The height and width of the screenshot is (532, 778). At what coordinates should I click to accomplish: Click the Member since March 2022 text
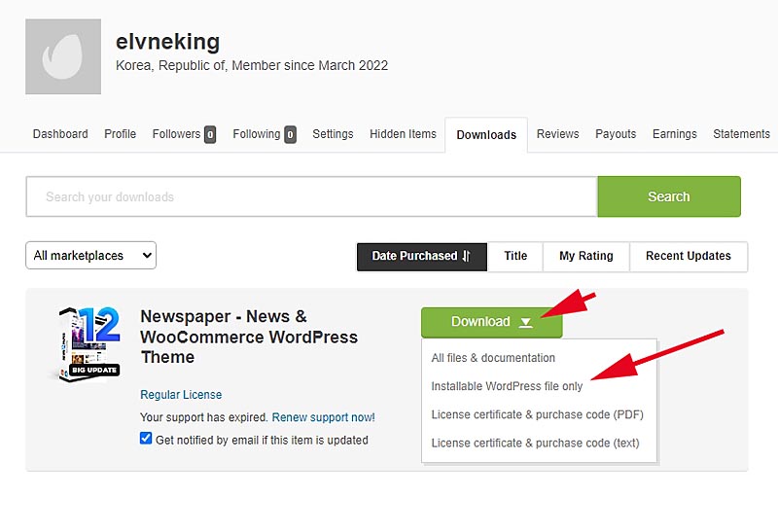310,65
